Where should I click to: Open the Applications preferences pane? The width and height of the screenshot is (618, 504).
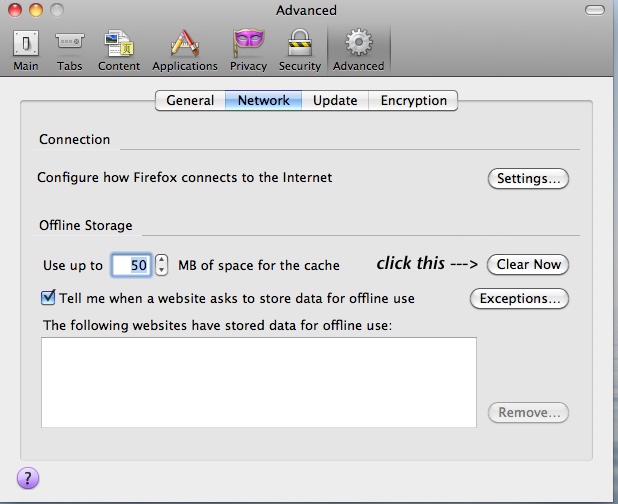tap(185, 50)
